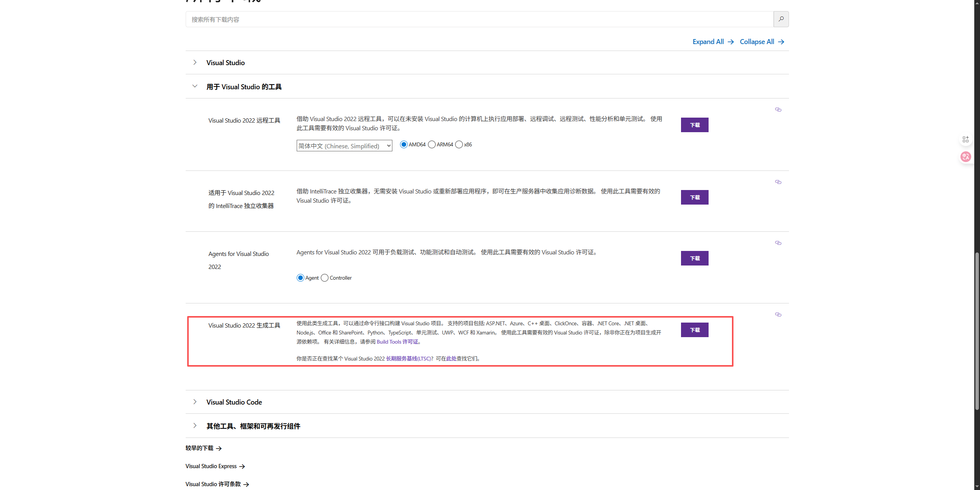Copy link icon for IntelliTrace collector row
The image size is (980, 490).
(778, 182)
